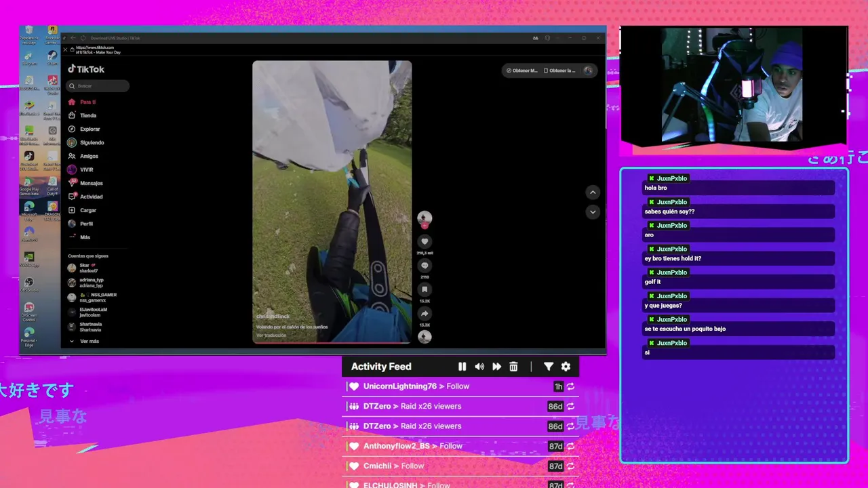Skip alert with fast-forward icon
Image resolution: width=868 pixels, height=488 pixels.
[x=496, y=367]
